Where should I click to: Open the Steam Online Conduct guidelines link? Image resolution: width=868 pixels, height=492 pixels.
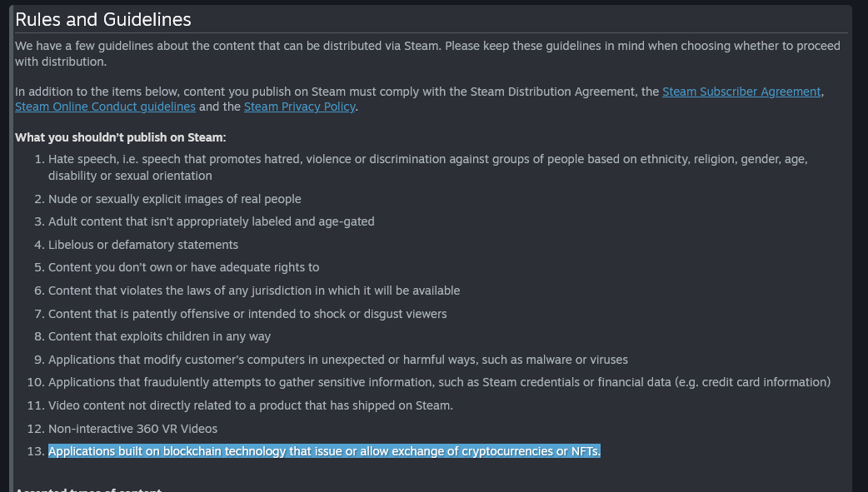tap(105, 107)
